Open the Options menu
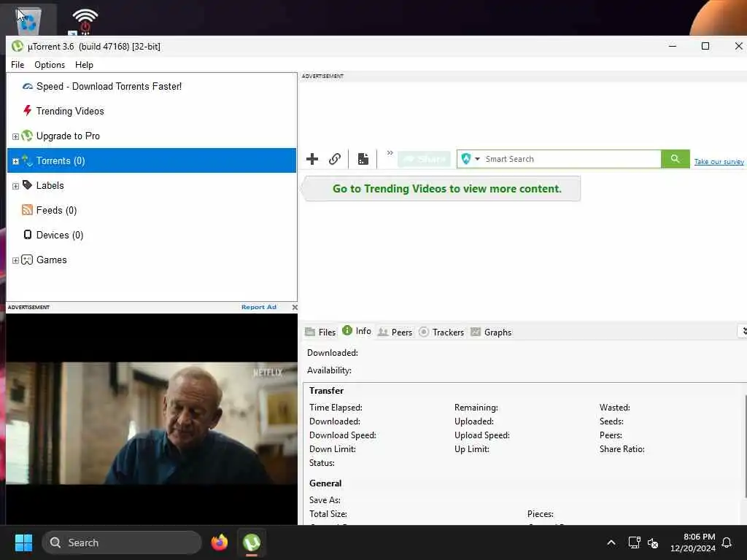 [x=50, y=65]
